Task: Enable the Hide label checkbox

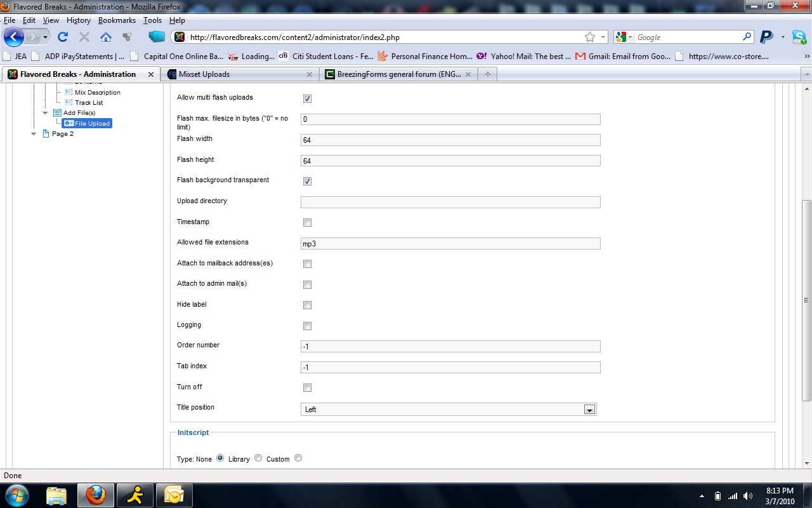Action: [x=307, y=305]
